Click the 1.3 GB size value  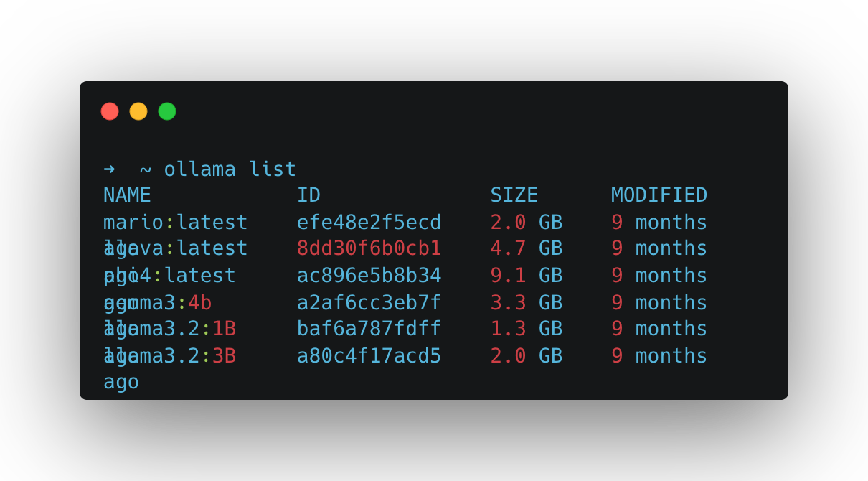(x=526, y=329)
